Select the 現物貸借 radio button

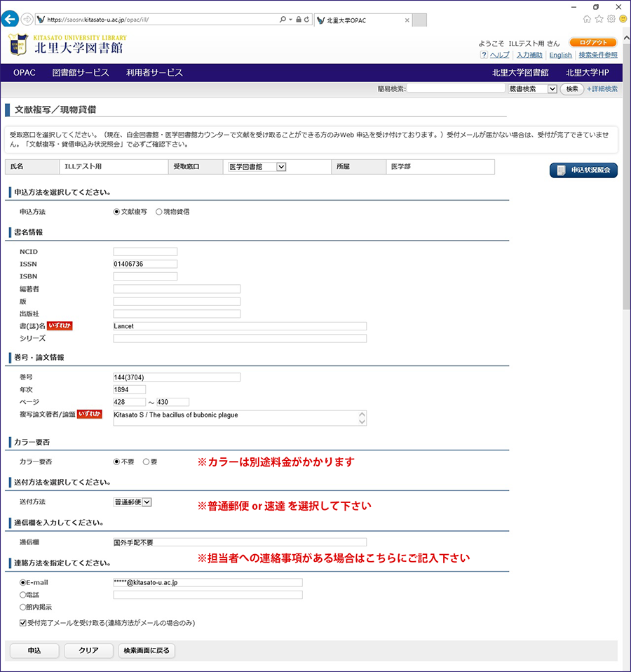(159, 211)
